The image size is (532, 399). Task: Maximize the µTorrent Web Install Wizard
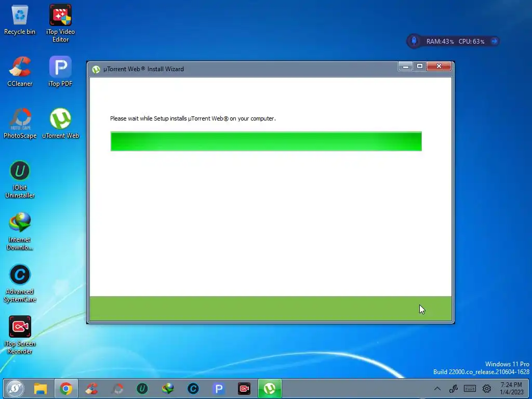pos(420,66)
